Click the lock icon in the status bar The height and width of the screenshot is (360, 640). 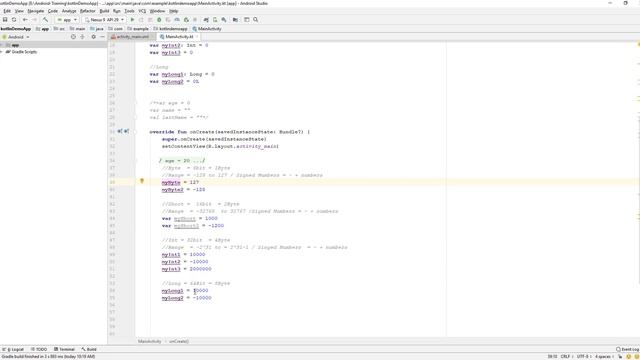[620, 356]
